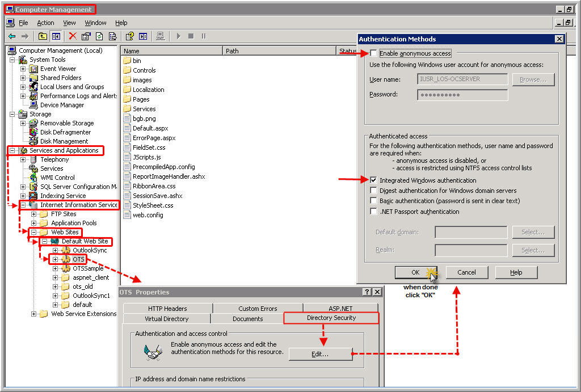The image size is (581, 392).
Task: Click the Realm input field
Action: [x=471, y=250]
